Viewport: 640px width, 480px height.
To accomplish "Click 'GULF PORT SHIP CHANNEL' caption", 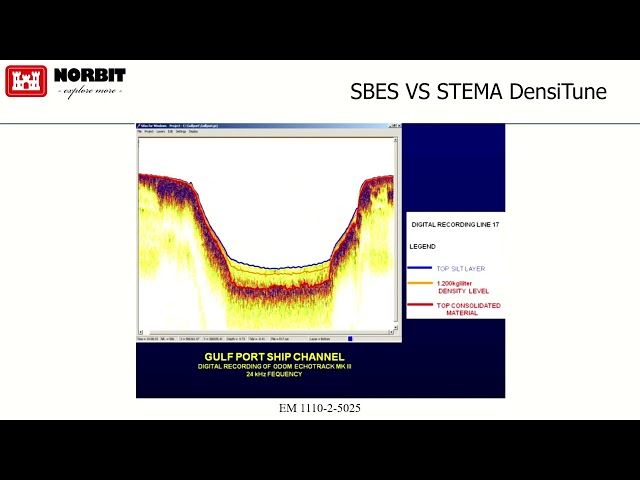I will (274, 357).
